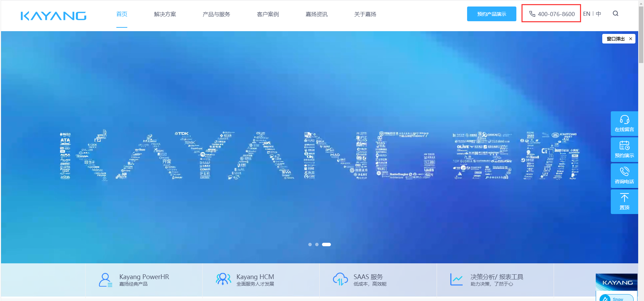Open the 客户案例 menu
This screenshot has width=644, height=301.
pyautogui.click(x=268, y=14)
